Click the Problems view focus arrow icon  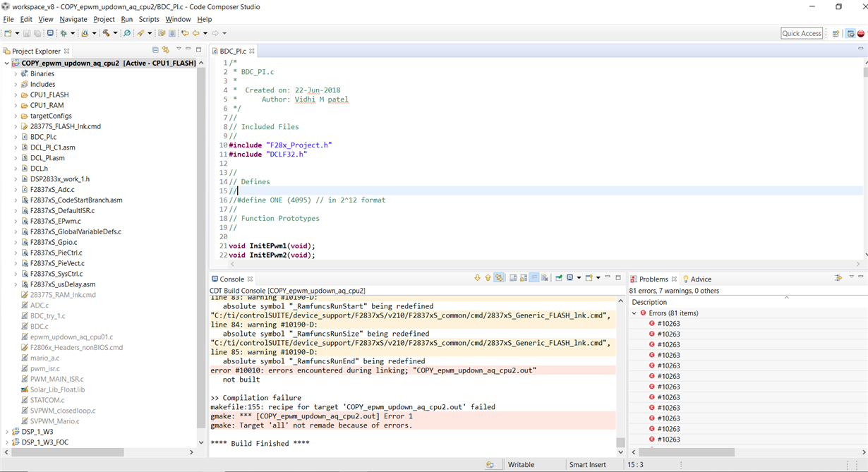[838, 278]
